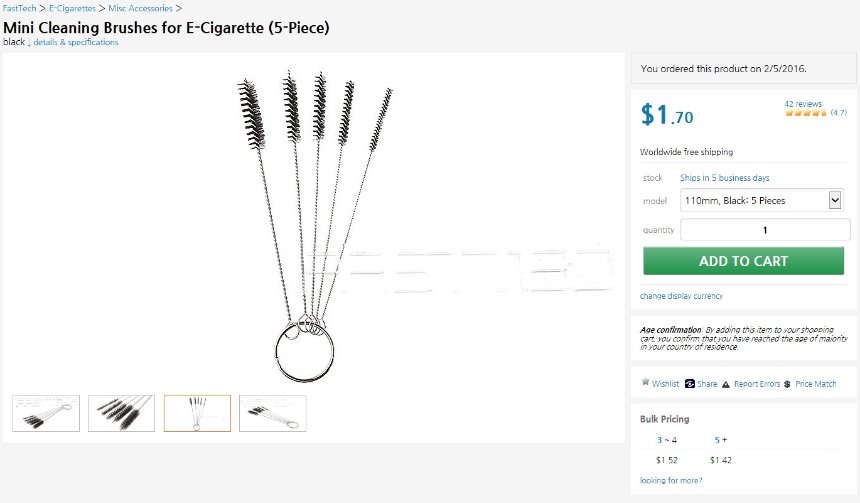Go to E-Cigarettes breadcrumb category

click(x=72, y=8)
